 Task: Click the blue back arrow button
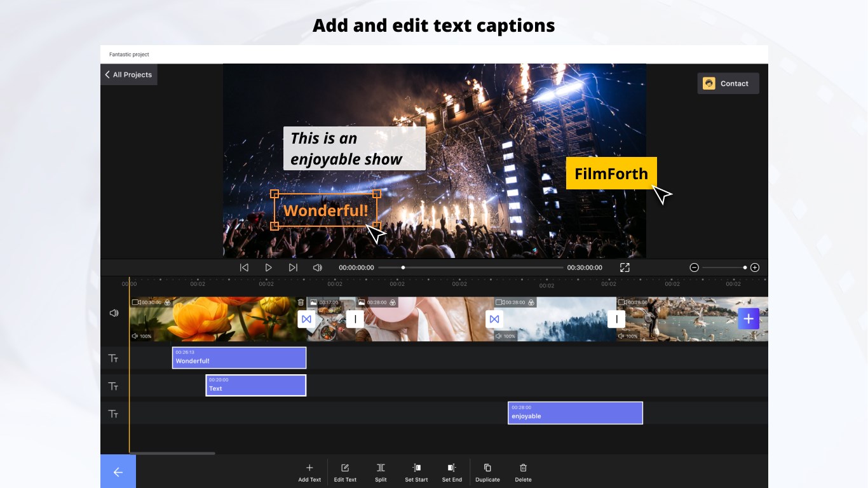pyautogui.click(x=118, y=471)
